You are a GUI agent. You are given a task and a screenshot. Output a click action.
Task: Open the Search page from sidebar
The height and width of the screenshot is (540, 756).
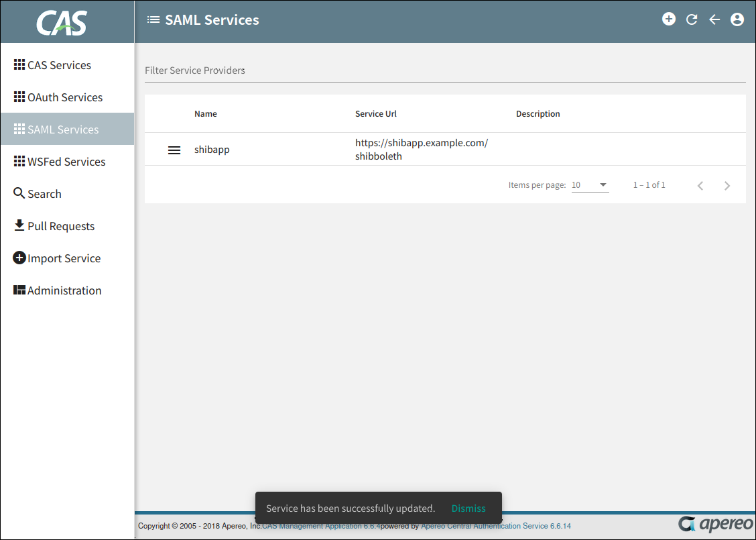point(44,194)
